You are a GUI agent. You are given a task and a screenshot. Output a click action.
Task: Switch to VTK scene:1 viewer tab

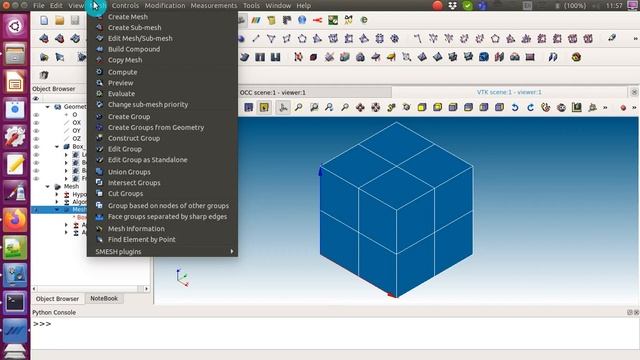point(509,92)
